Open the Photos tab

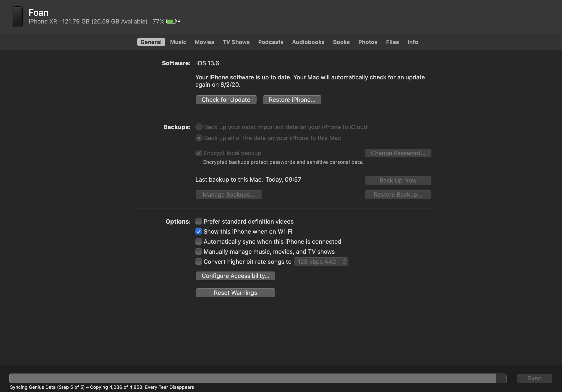(368, 42)
